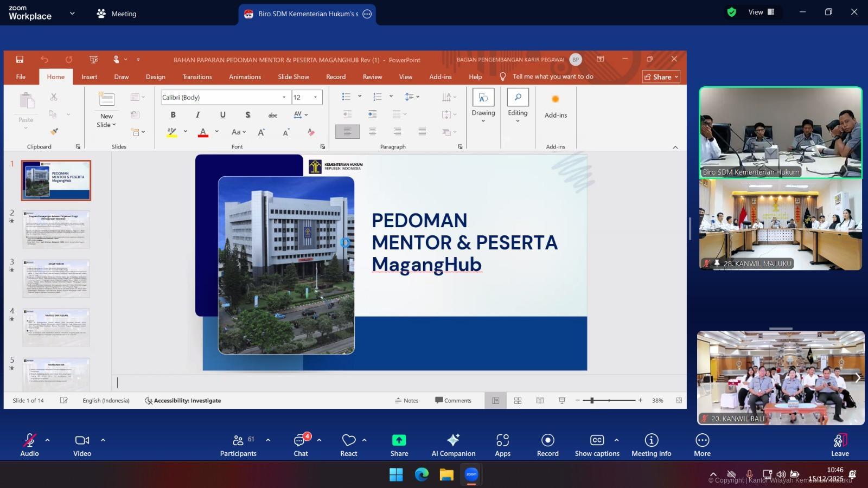Select the KANWIL MALUKU video thumbnail

780,224
